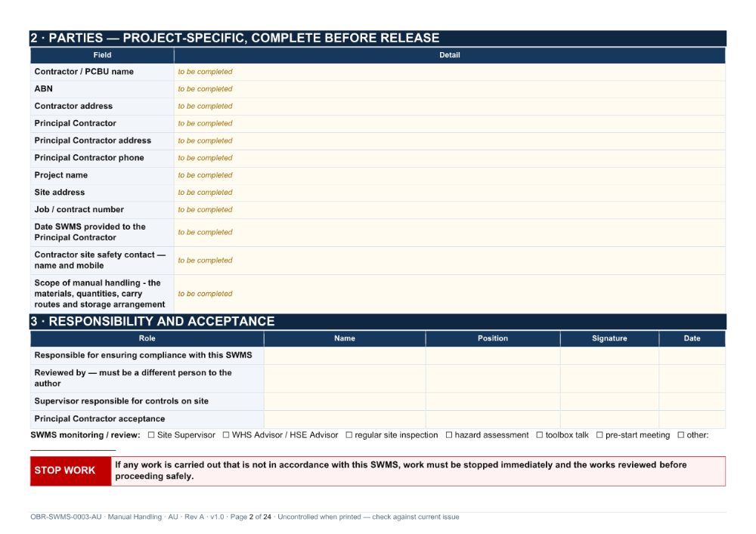Click the Contractor / PCBU name detail field

coord(449,72)
